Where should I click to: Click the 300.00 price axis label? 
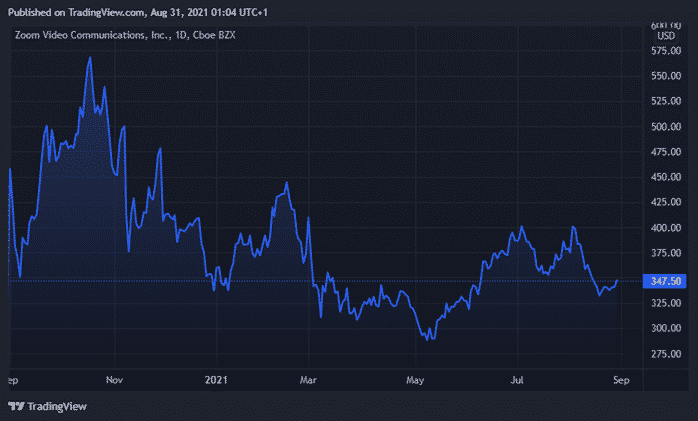tap(666, 328)
